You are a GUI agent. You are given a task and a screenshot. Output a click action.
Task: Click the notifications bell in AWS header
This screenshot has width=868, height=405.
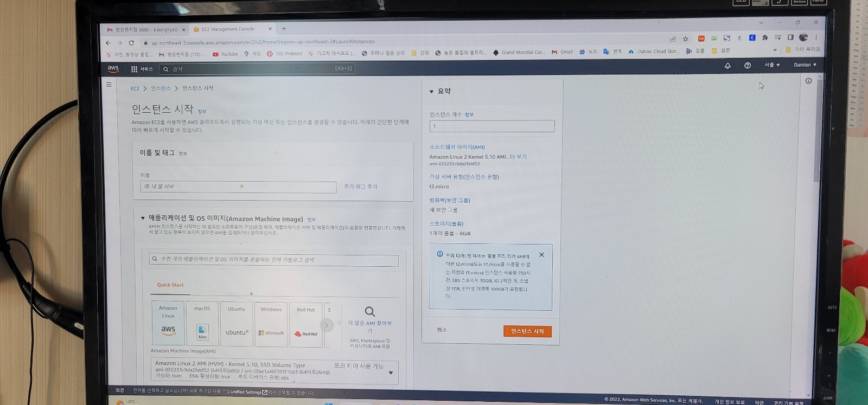(x=727, y=66)
